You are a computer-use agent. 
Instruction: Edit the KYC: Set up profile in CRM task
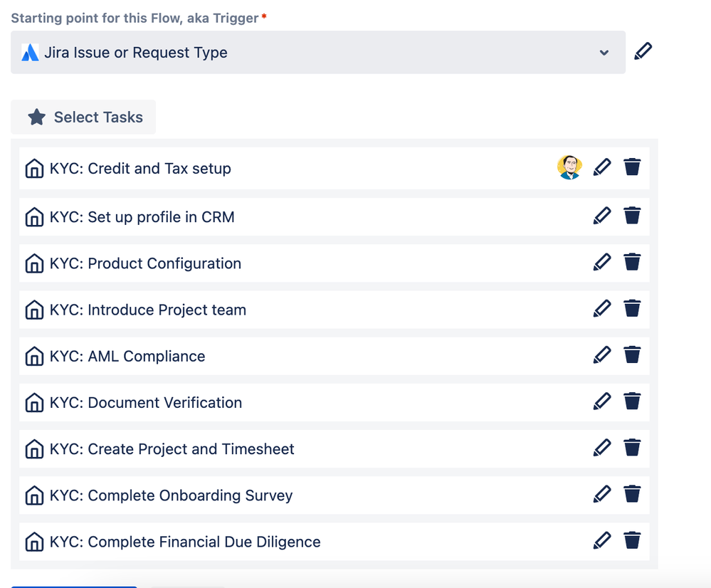pos(602,216)
